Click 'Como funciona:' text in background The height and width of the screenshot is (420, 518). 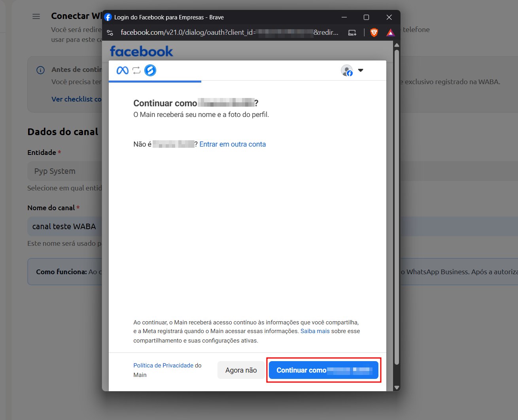[61, 272]
